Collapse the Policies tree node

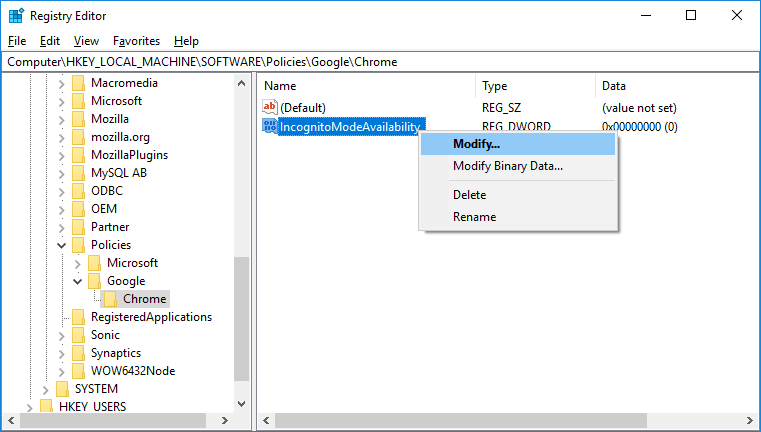pyautogui.click(x=62, y=245)
